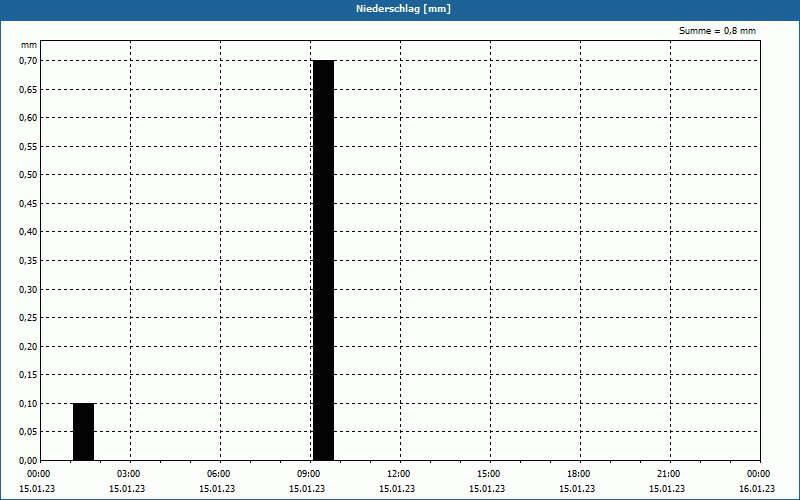Click the 0,20 y-axis label
This screenshot has height=500, width=800.
(28, 346)
